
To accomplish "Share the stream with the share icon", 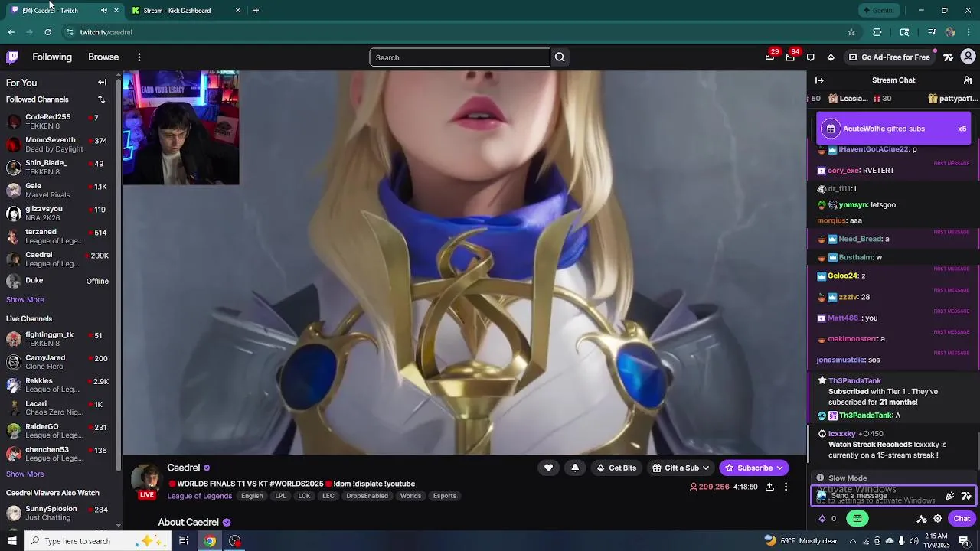I will point(769,487).
